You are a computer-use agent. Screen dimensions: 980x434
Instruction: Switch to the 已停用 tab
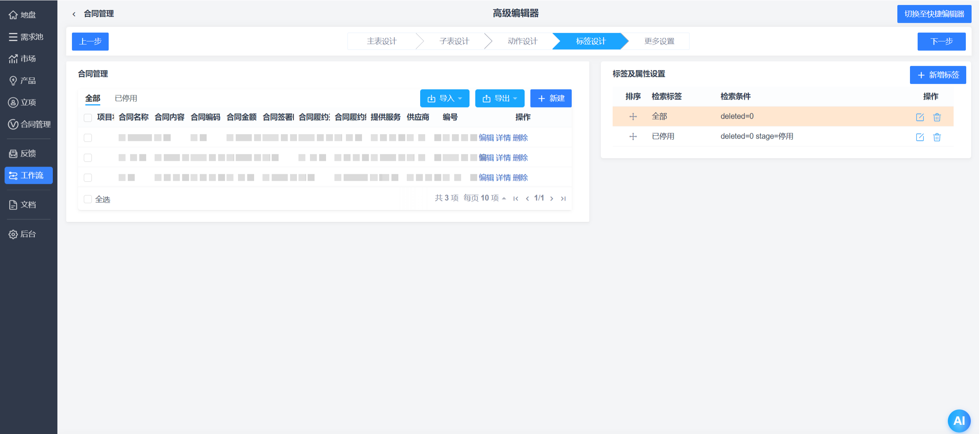pos(126,98)
